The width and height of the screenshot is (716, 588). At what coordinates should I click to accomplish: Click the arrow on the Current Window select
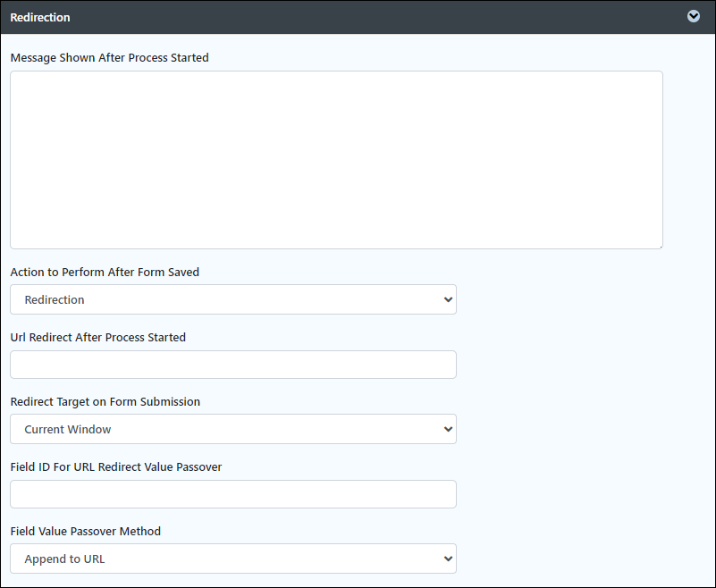coord(448,430)
